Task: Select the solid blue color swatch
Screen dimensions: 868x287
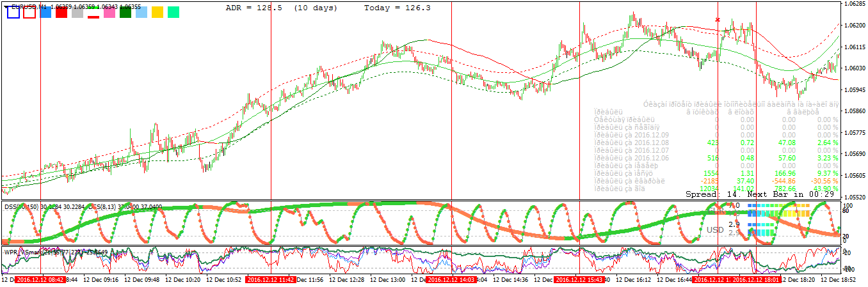Action: [x=45, y=12]
